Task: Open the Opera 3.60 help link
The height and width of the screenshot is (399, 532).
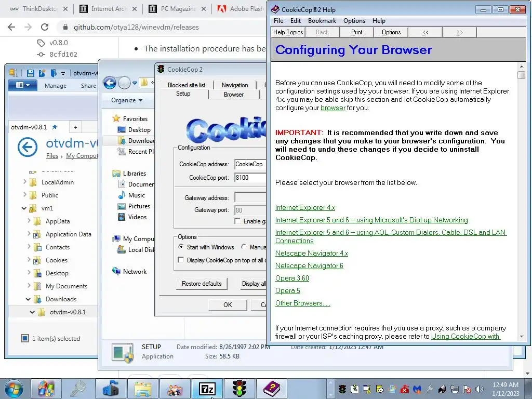Action: (292, 278)
